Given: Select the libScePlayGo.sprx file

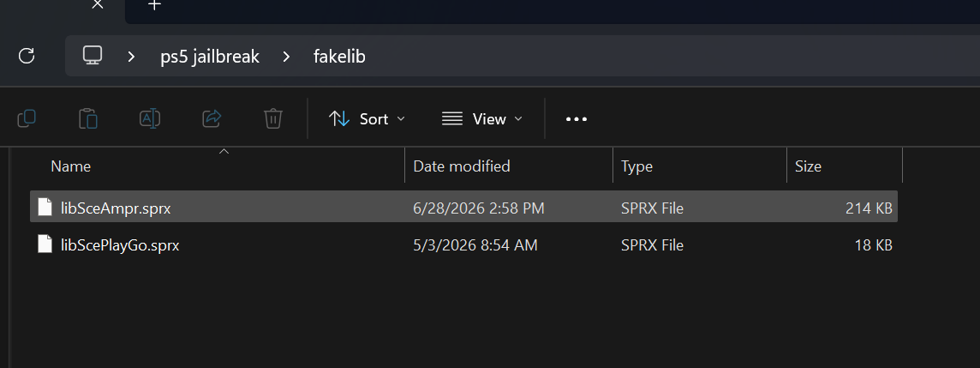Looking at the screenshot, I should 463,244.
